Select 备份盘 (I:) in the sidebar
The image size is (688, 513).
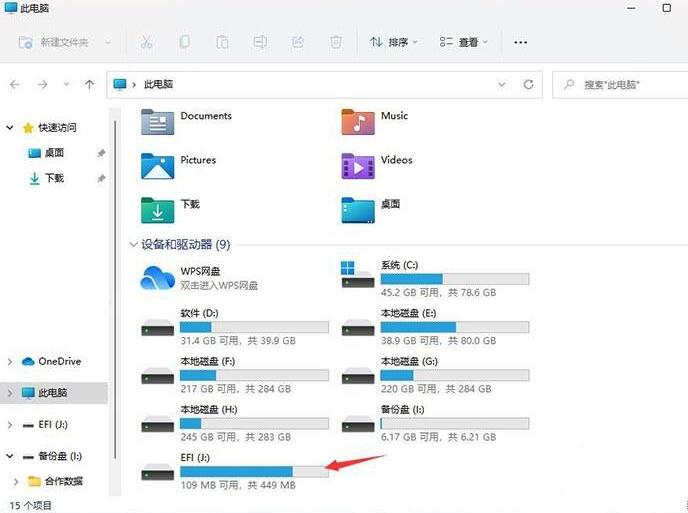[x=52, y=456]
